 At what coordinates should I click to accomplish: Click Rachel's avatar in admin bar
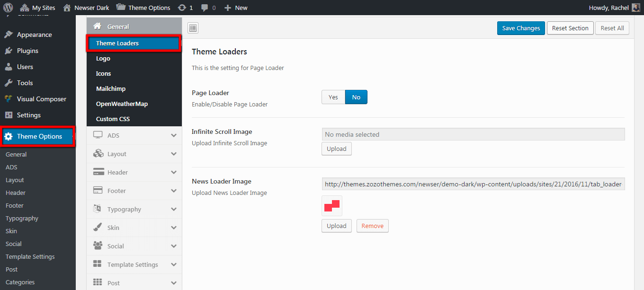636,8
